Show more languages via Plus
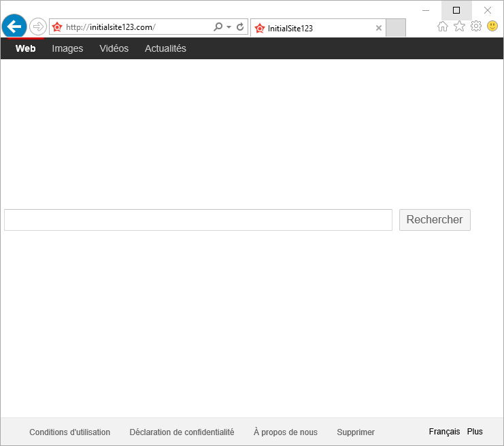The image size is (504, 446). coord(475,432)
